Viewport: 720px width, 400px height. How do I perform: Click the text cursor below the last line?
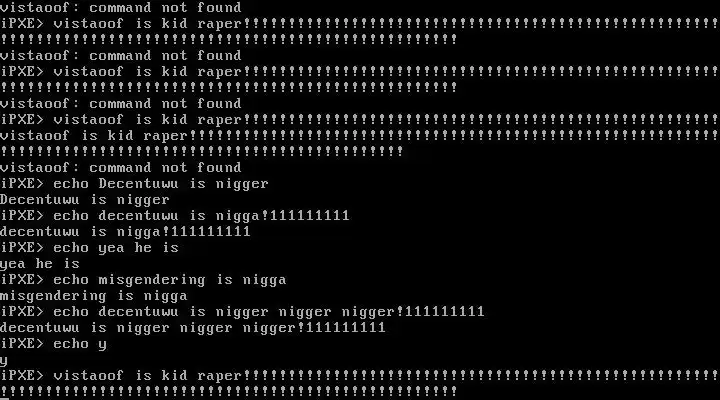pos(5,398)
